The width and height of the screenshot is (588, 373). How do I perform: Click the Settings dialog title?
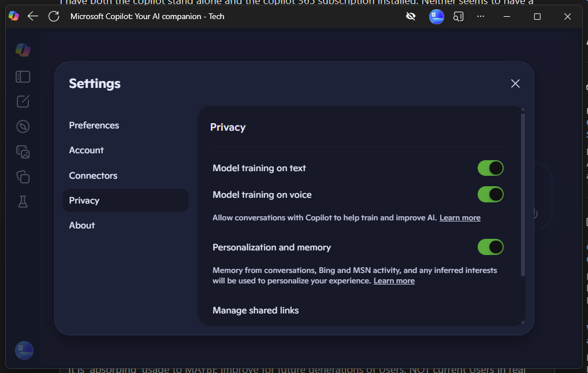(x=95, y=83)
